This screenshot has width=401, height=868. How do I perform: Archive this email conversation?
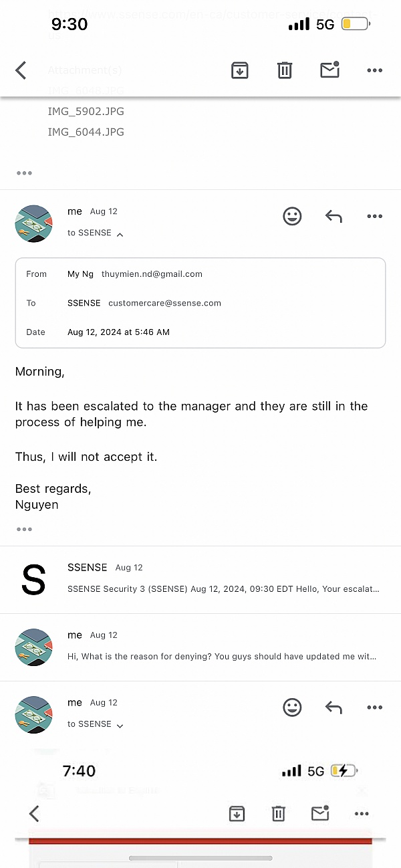point(240,70)
